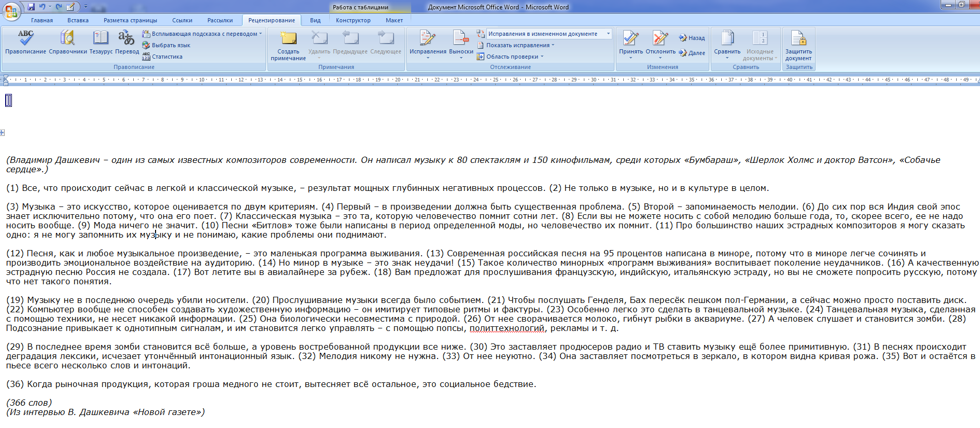The image size is (980, 428).
Task: Click the word «Бумбараш» in the document
Action: pos(712,160)
